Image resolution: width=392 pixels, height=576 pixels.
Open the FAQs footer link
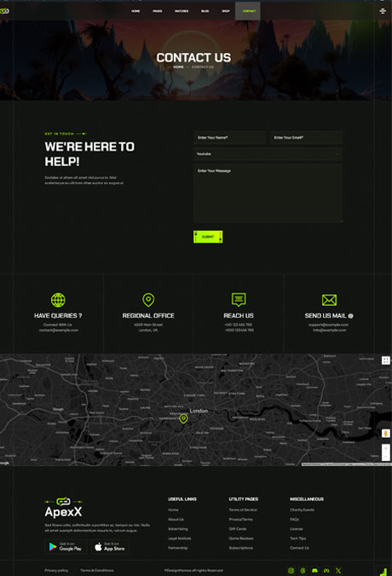coord(294,520)
